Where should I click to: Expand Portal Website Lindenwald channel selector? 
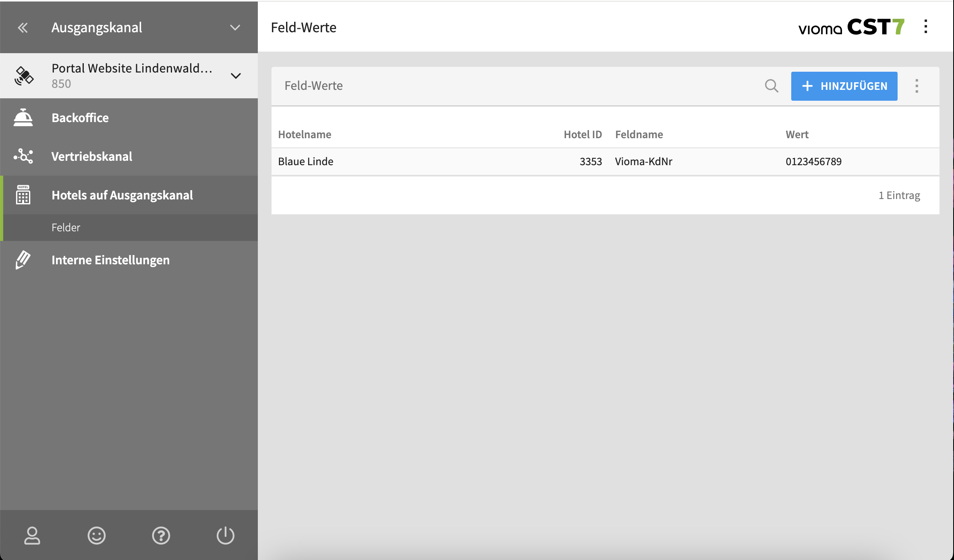tap(235, 76)
